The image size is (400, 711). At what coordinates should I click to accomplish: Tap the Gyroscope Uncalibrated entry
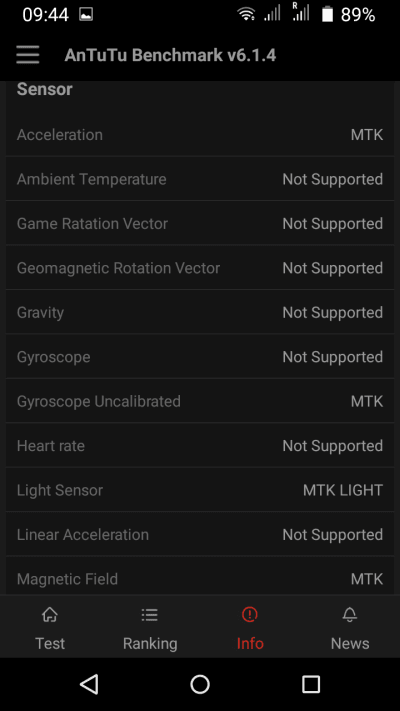click(200, 401)
